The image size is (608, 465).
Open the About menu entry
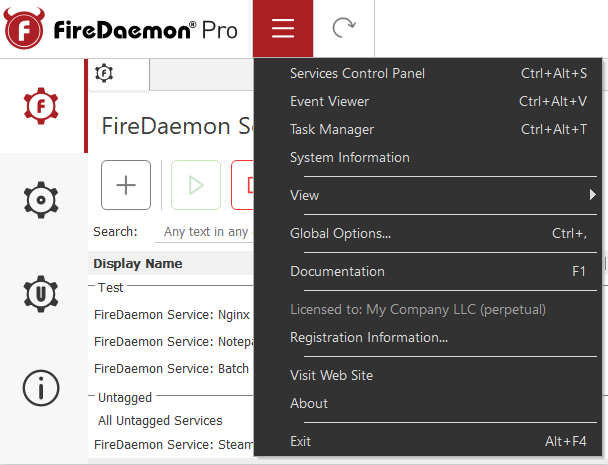pyautogui.click(x=428, y=403)
